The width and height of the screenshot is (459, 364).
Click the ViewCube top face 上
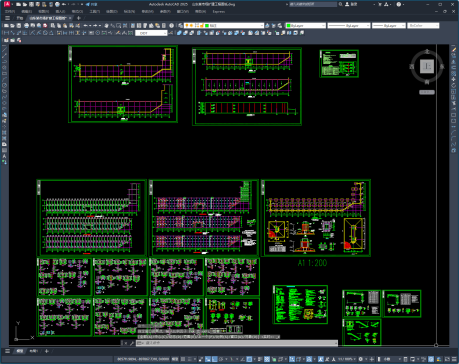(427, 66)
